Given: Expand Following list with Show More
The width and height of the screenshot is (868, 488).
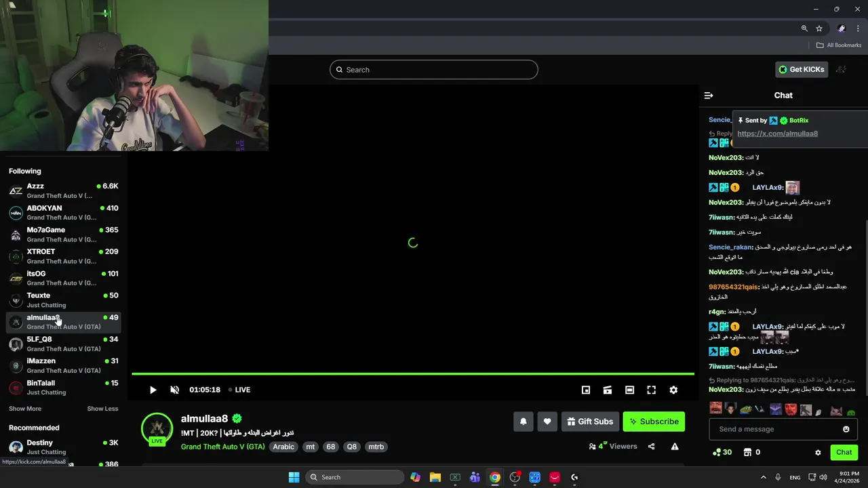Looking at the screenshot, I should pyautogui.click(x=25, y=409).
